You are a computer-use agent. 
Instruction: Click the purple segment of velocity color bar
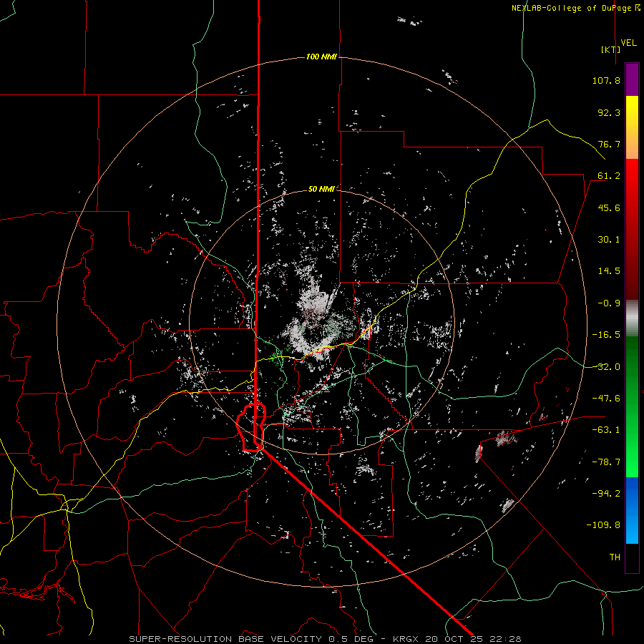click(632, 79)
